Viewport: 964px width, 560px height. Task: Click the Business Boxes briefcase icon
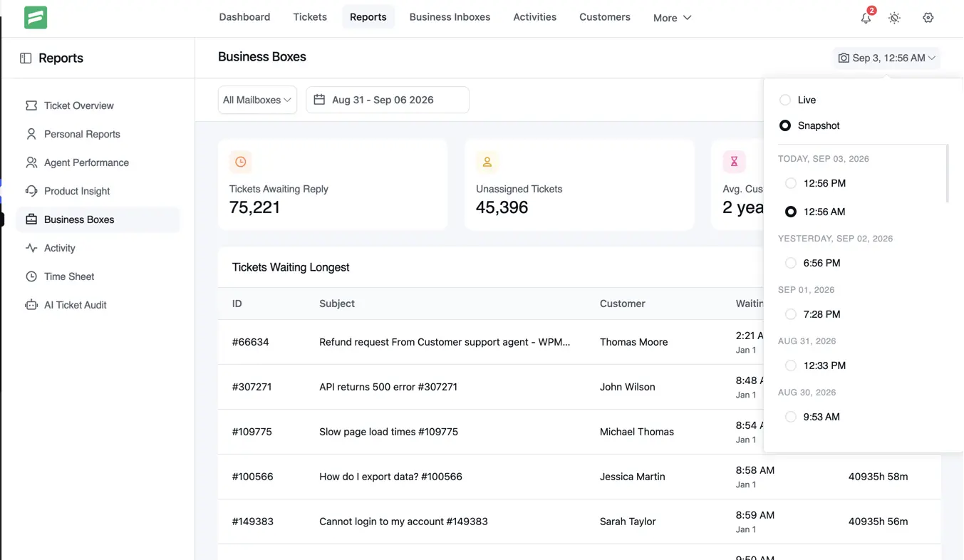tap(31, 219)
